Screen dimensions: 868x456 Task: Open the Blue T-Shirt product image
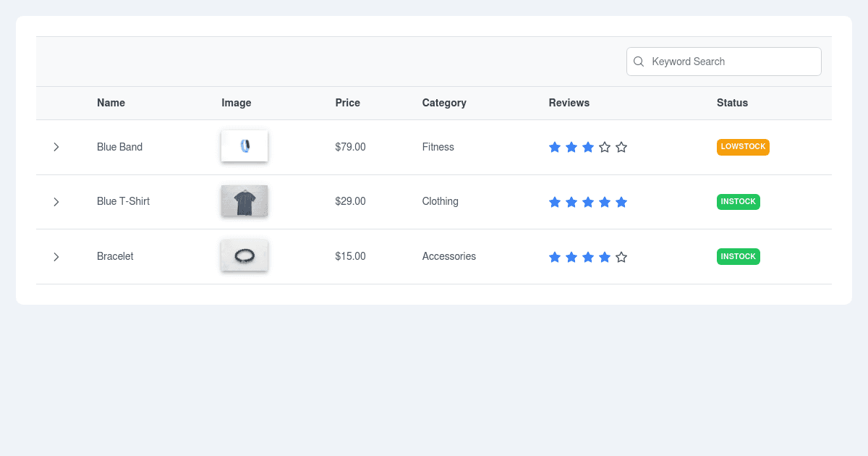pos(244,201)
